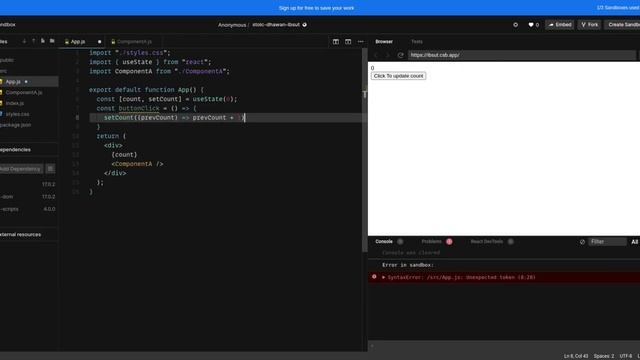Click the 'Error in sandbox:' console line
The height and width of the screenshot is (360, 640).
tap(408, 265)
